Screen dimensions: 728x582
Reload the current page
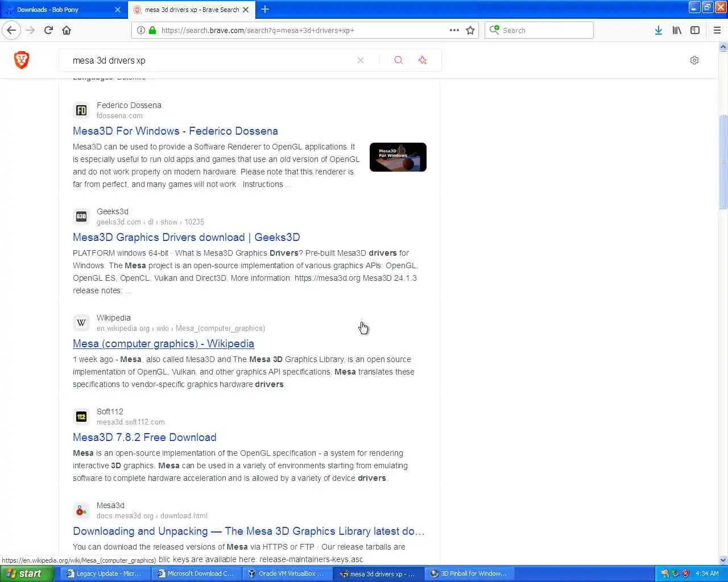pyautogui.click(x=48, y=30)
